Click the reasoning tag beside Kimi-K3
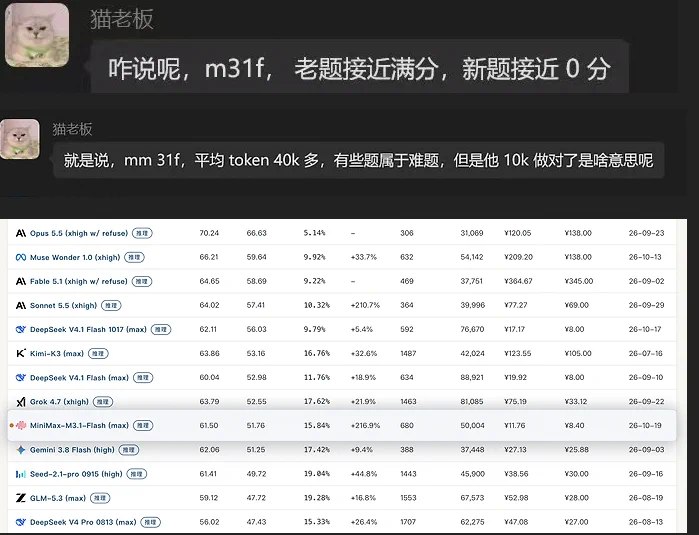Screen dimensions: 699x535 coord(98,354)
